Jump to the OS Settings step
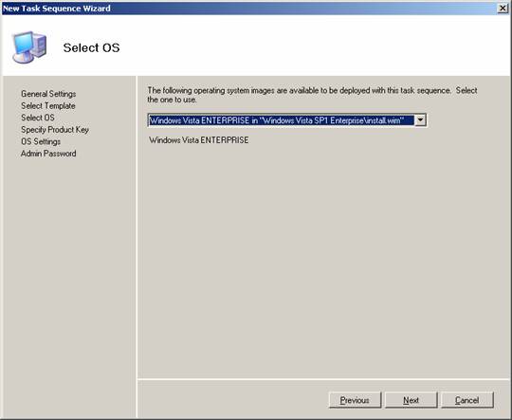This screenshot has width=512, height=420. (41, 141)
